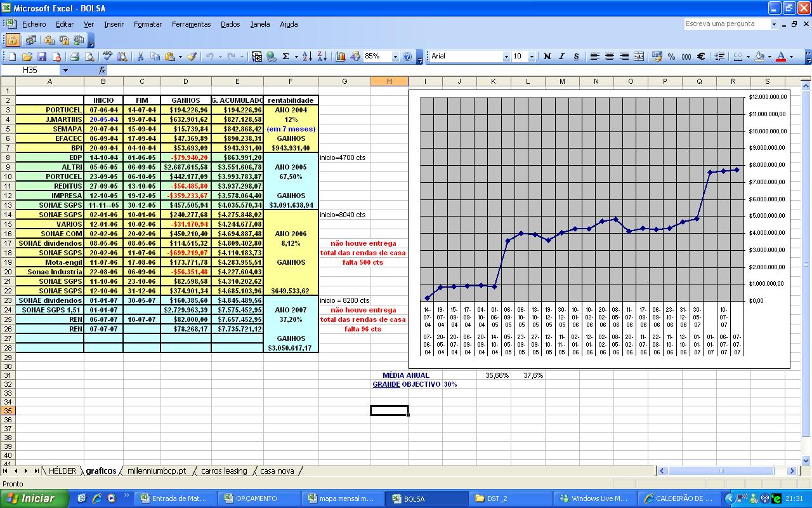The image size is (812, 508).
Task: Switch to the HÉLDER sheet tab
Action: (x=62, y=471)
